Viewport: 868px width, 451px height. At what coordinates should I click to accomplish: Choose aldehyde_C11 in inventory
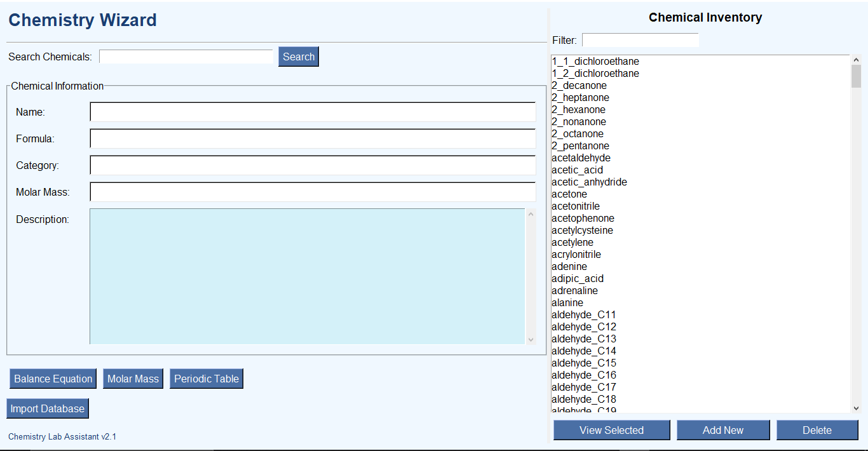701,315
